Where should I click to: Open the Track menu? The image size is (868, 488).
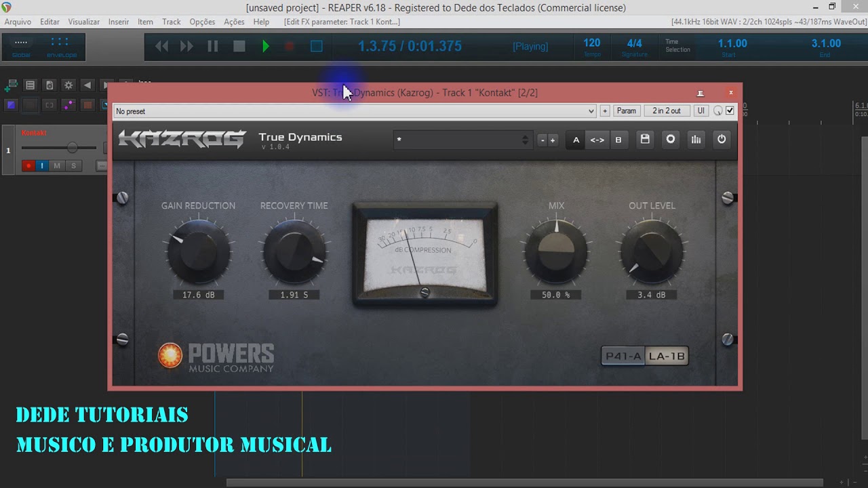pyautogui.click(x=172, y=22)
